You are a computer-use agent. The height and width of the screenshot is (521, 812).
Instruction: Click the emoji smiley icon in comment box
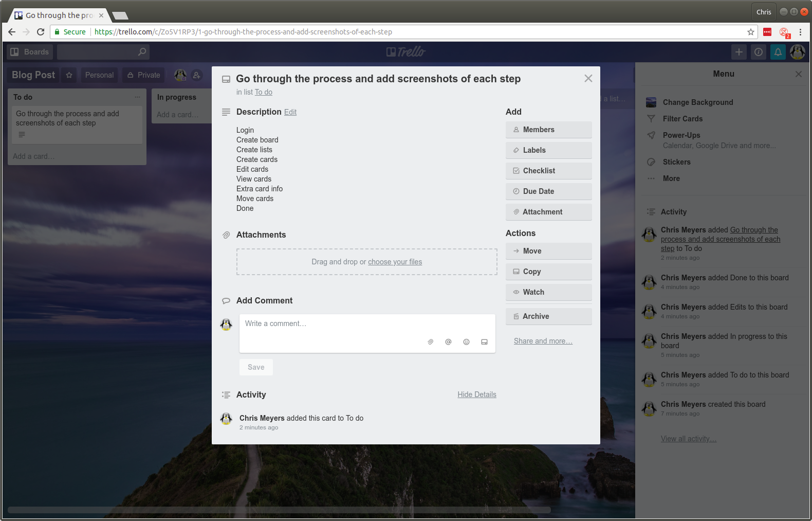[466, 342]
